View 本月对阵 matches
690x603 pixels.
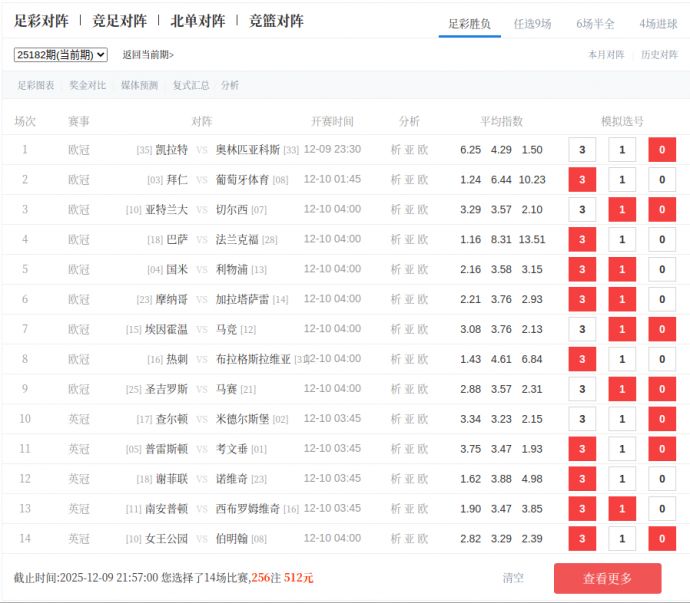pyautogui.click(x=606, y=55)
